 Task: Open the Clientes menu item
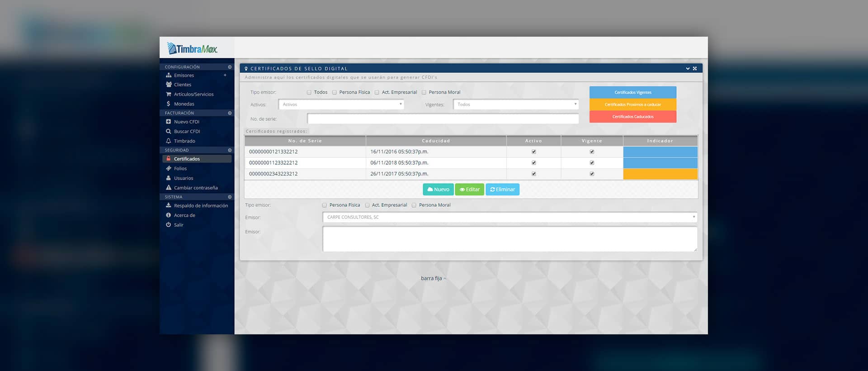pos(183,85)
